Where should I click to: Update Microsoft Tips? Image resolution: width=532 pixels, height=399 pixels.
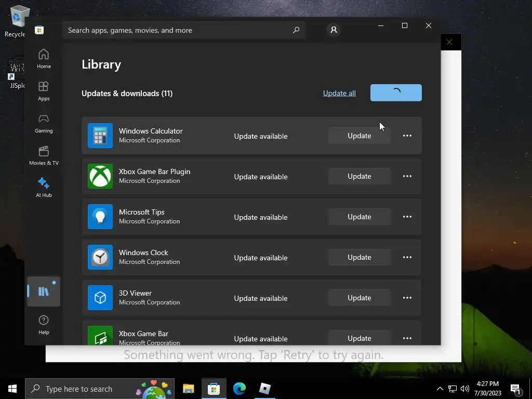360,217
